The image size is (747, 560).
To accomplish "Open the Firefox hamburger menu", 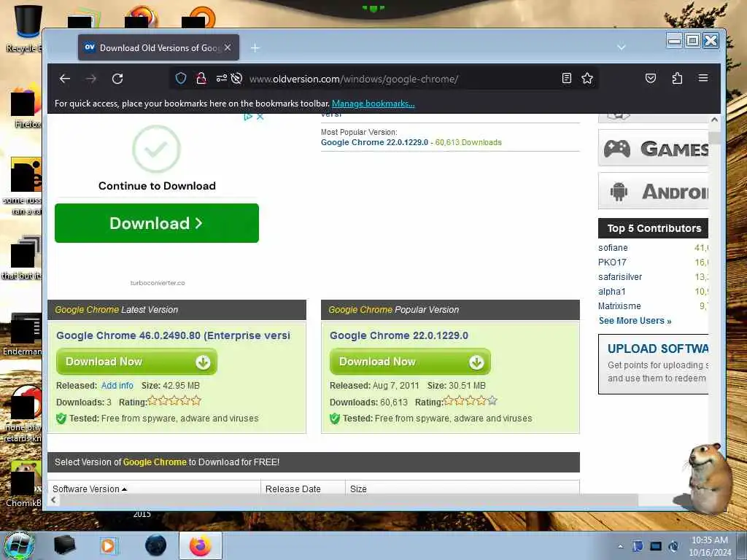I will (x=703, y=78).
